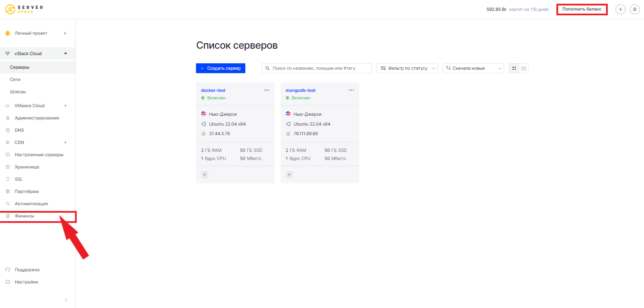644x308 pixels.
Task: Click the Финансы document icon
Action: click(x=8, y=216)
